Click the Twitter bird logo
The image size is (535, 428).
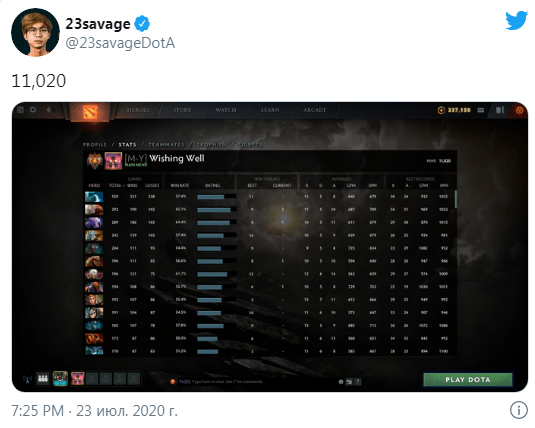(517, 20)
